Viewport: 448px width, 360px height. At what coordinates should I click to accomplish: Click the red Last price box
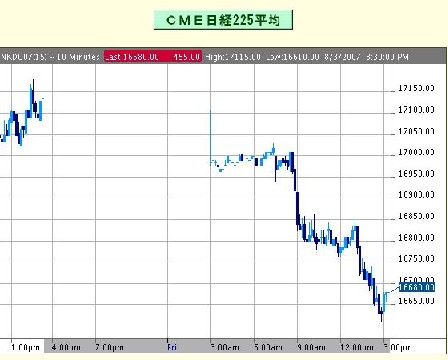(x=153, y=57)
